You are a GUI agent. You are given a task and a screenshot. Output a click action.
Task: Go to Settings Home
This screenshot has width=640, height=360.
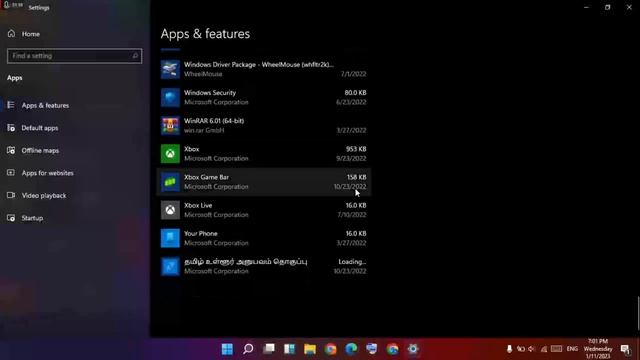24,34
